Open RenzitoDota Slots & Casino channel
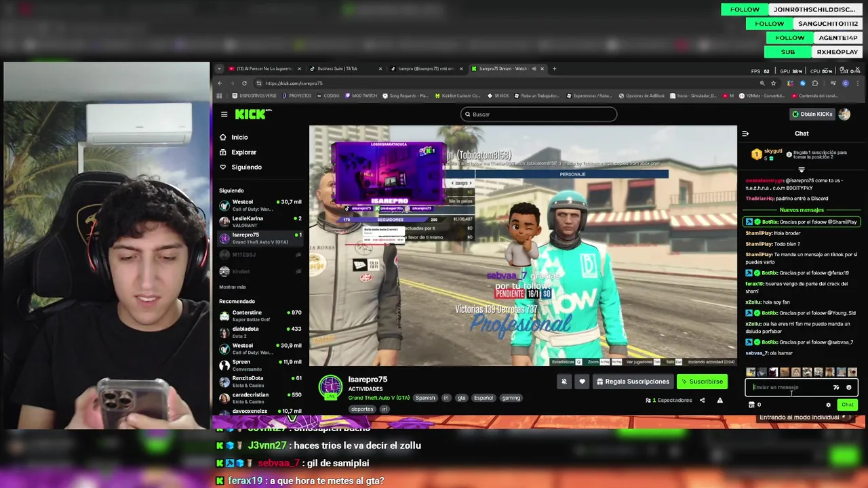Screen dimensions: 868x488 260,381
